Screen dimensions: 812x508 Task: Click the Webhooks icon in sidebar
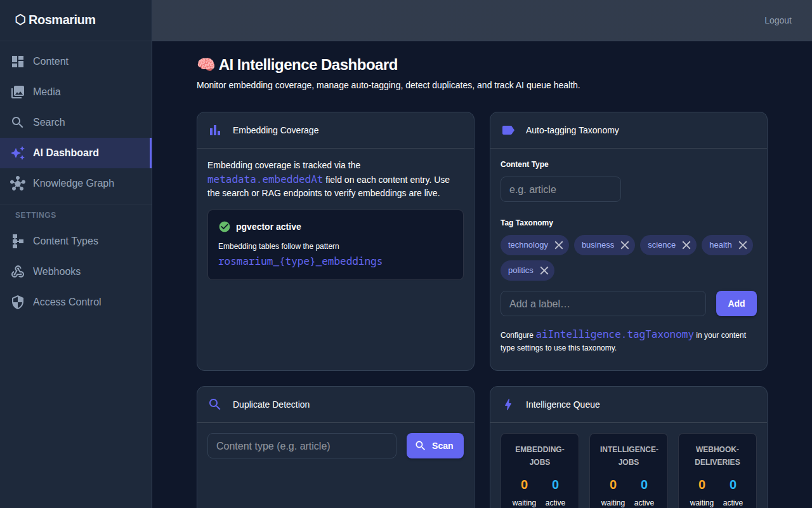[18, 272]
